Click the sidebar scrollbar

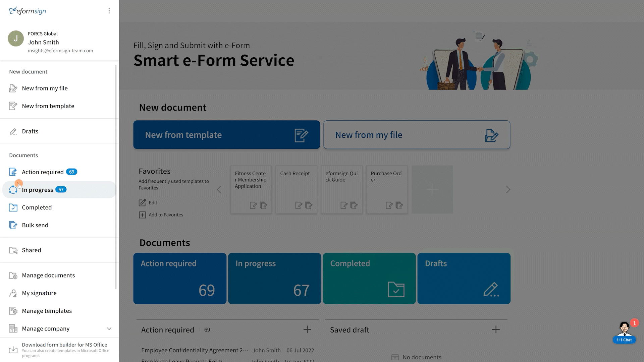(116, 177)
